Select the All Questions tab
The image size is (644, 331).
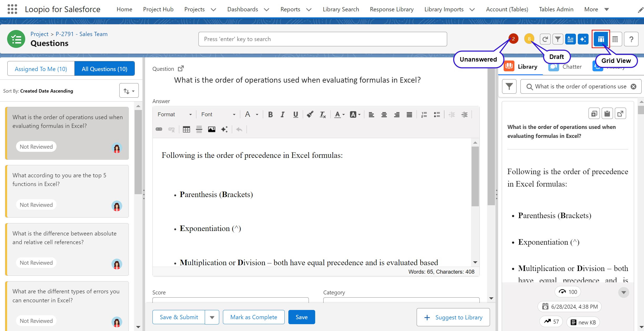coord(105,69)
